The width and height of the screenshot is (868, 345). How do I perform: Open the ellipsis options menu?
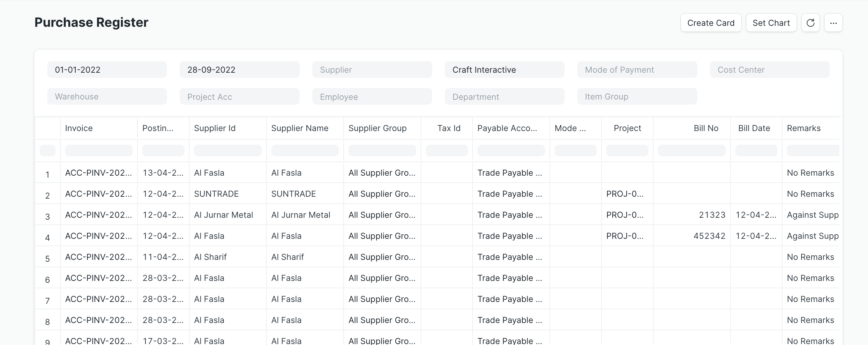tap(834, 23)
